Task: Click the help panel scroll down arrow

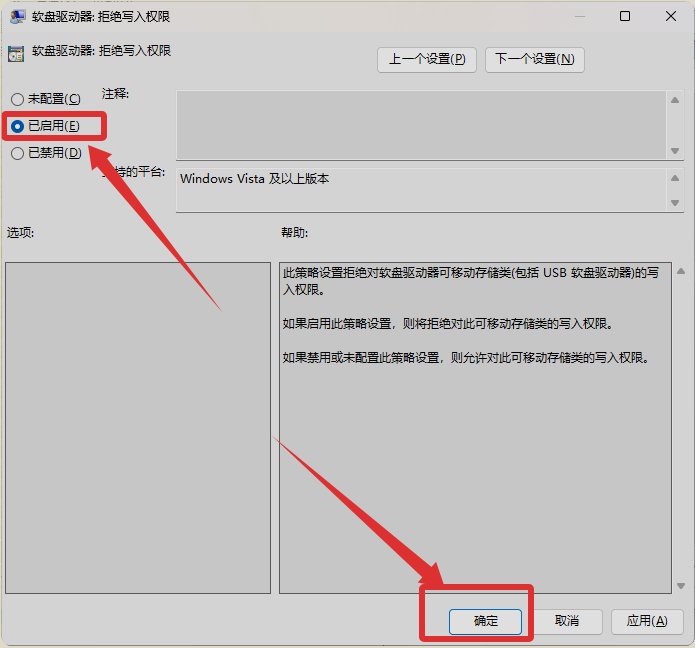Action: point(680,586)
